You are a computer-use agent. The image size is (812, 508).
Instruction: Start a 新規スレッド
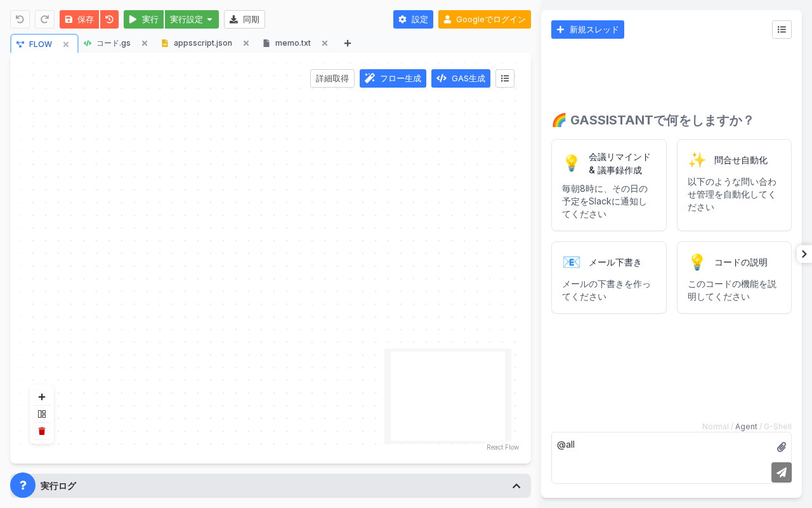tap(587, 30)
